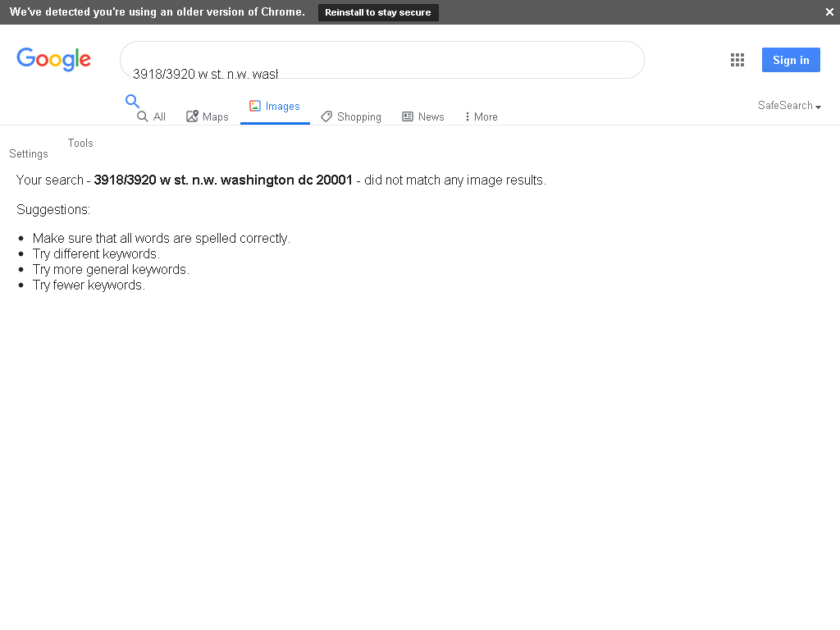
Task: Switch to the All results tab
Action: (151, 116)
